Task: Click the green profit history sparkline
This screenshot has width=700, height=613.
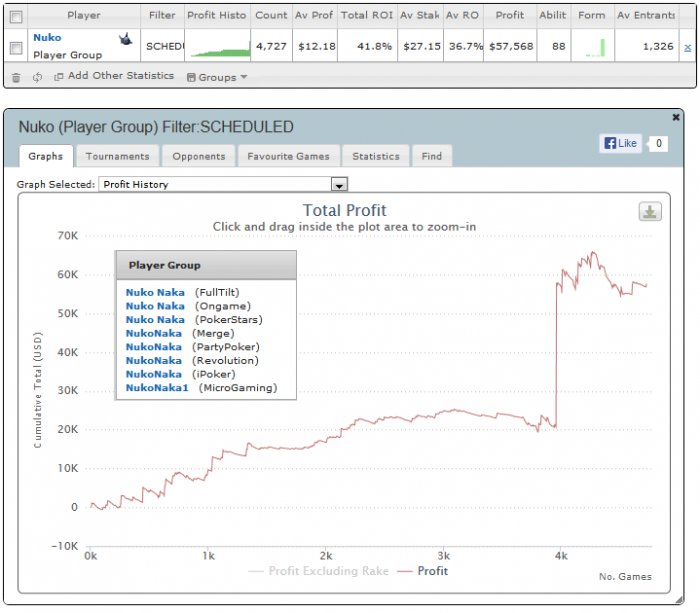Action: click(x=220, y=48)
